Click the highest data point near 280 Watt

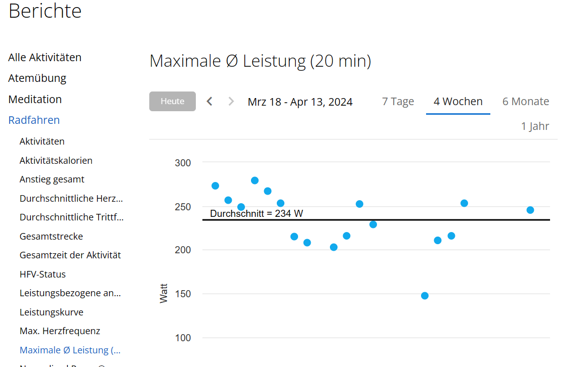click(255, 180)
